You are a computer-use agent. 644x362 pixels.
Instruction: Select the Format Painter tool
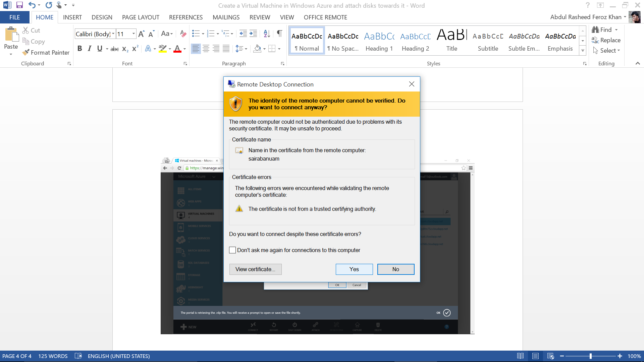[46, 52]
